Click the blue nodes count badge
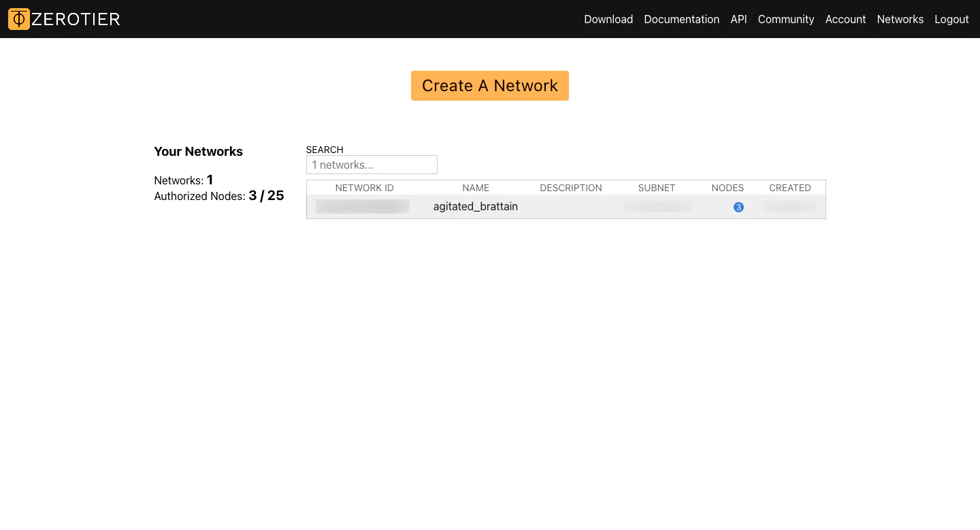 (738, 207)
